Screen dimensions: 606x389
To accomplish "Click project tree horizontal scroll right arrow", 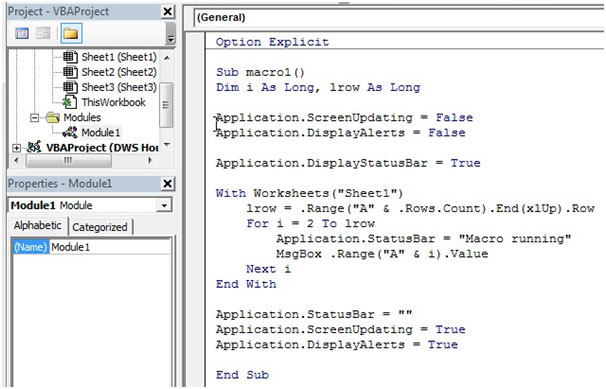I will click(150, 160).
